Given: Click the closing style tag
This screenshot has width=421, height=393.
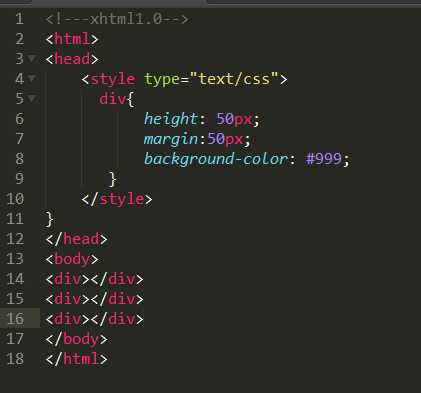Looking at the screenshot, I should click(117, 199).
